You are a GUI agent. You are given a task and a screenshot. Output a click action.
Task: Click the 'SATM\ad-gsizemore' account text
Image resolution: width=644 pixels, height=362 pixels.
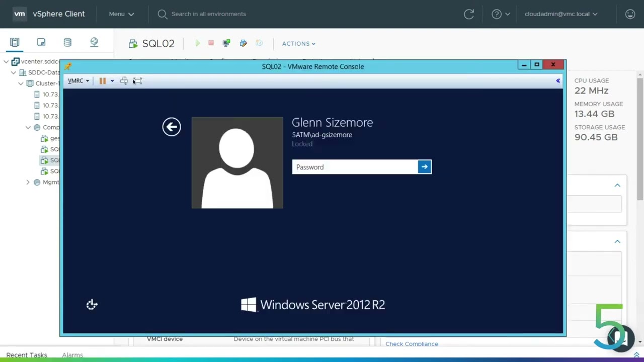[x=322, y=135]
